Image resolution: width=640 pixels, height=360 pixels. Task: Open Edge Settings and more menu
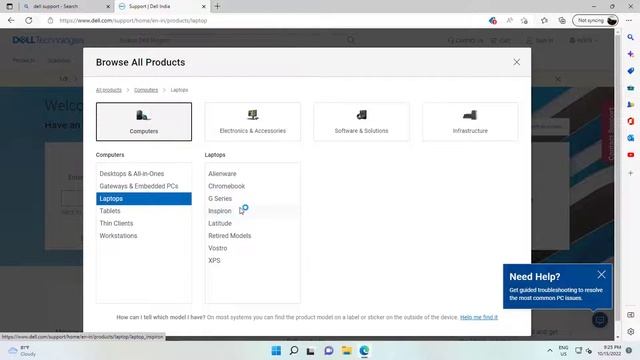tap(629, 20)
